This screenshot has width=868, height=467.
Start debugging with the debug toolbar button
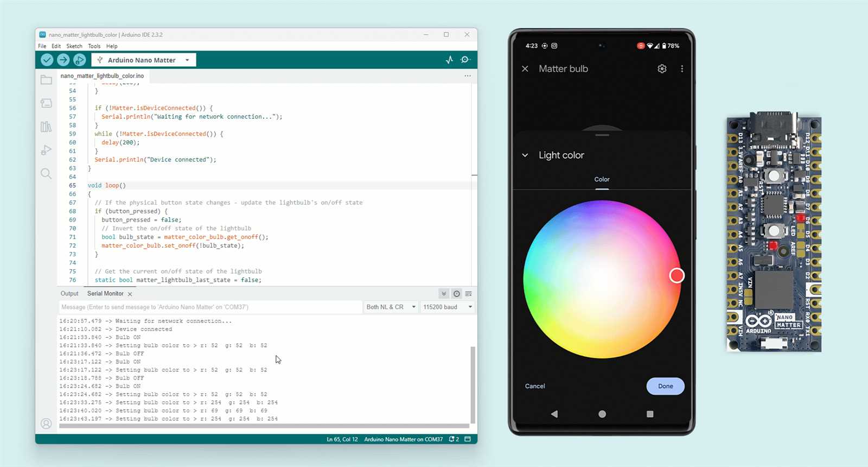tap(80, 60)
